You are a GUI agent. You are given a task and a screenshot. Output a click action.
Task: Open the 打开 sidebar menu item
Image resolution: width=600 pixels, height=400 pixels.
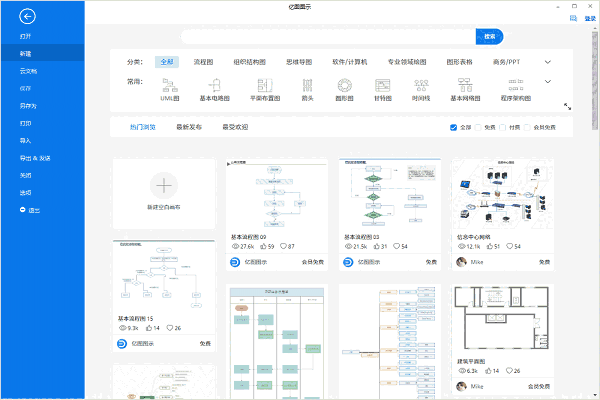pyautogui.click(x=42, y=36)
